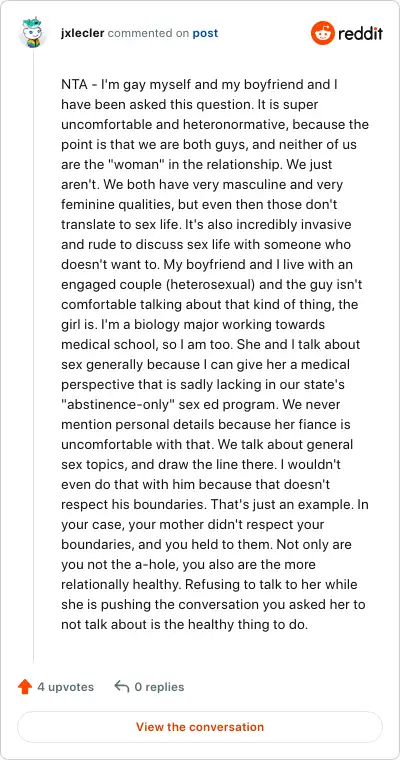Follow the blue "post" link
This screenshot has width=400, height=760.
(205, 33)
